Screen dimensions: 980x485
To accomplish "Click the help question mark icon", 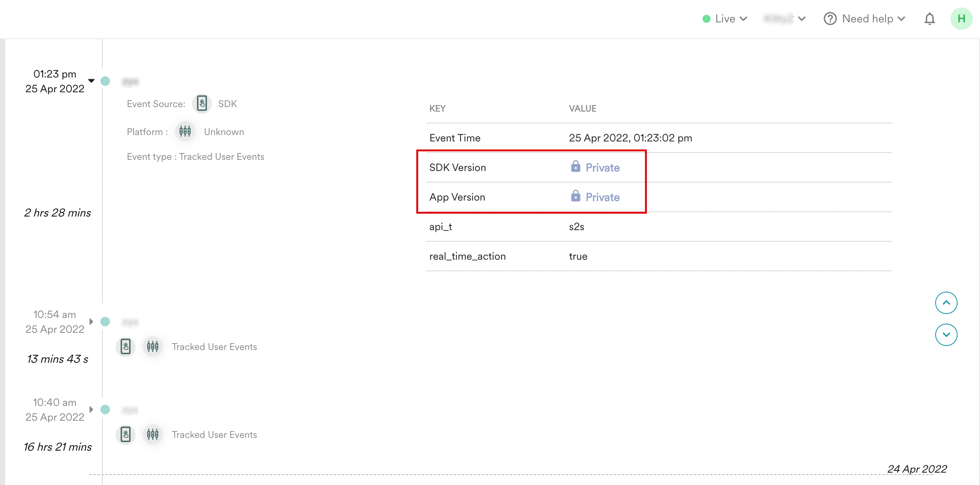I will coord(830,19).
